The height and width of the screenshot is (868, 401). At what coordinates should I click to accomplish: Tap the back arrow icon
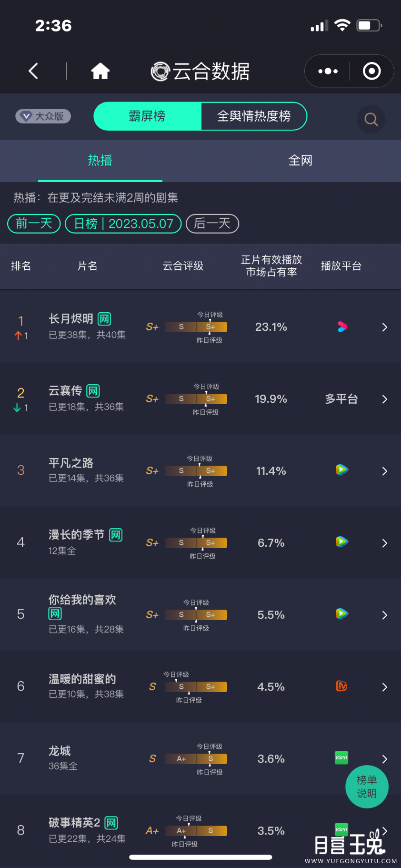pyautogui.click(x=33, y=71)
